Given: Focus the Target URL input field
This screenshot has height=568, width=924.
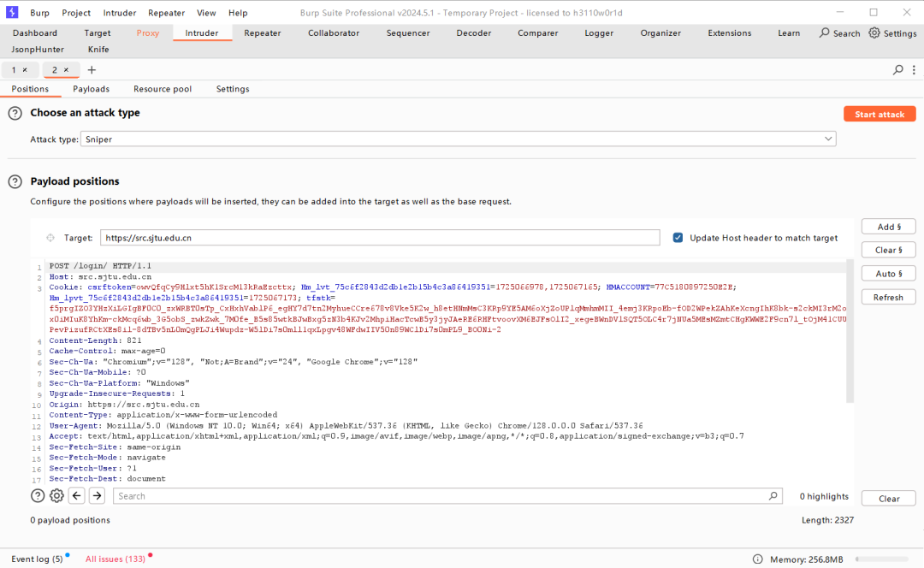Looking at the screenshot, I should coord(380,238).
